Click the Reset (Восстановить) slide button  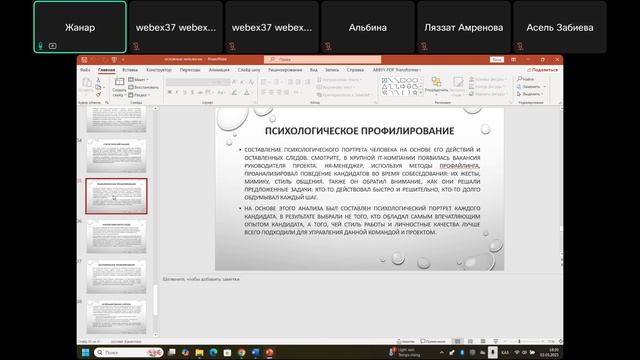click(x=144, y=87)
